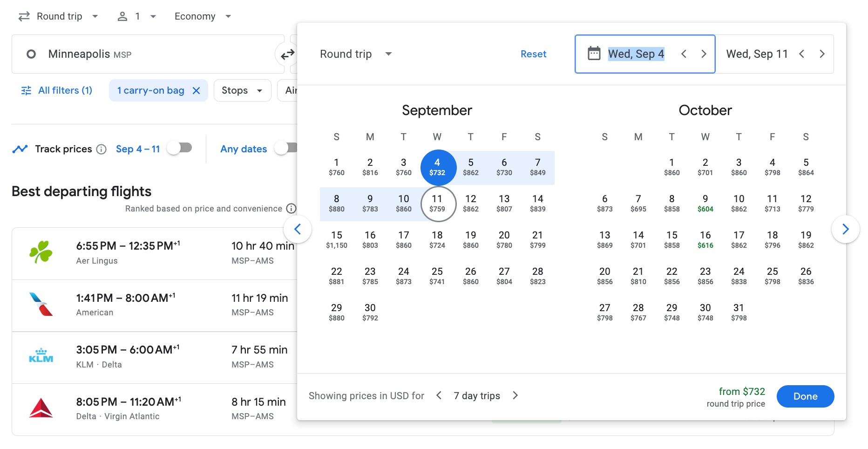Click the Delta airline logo
Screen dimensions: 868x449
click(x=41, y=408)
